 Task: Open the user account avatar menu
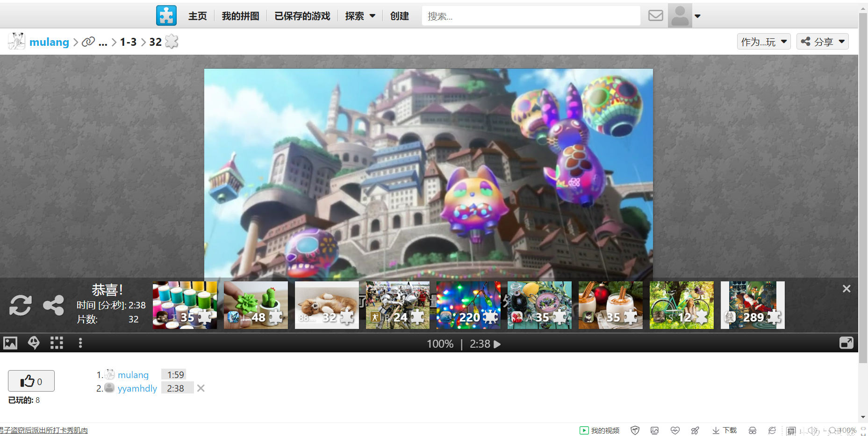click(684, 16)
